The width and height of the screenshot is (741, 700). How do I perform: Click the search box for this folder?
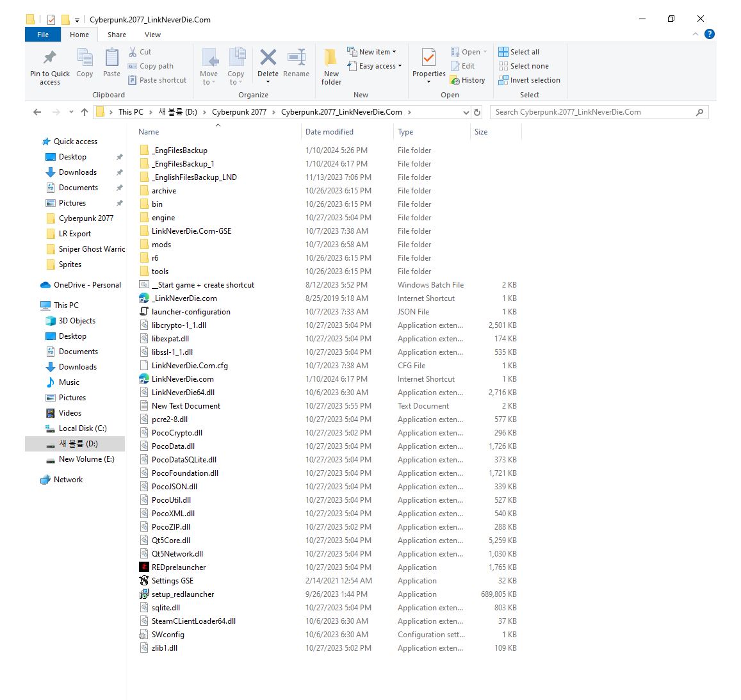[x=596, y=111]
